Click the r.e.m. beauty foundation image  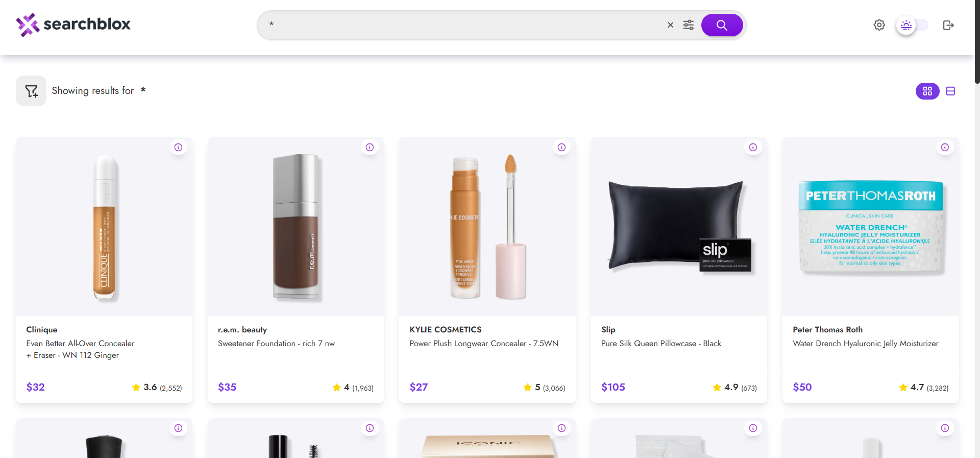296,227
